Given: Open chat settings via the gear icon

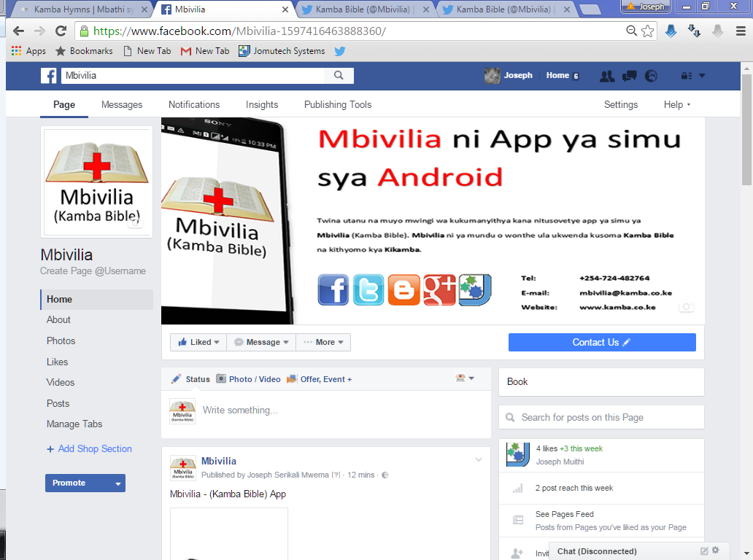Looking at the screenshot, I should click(714, 551).
